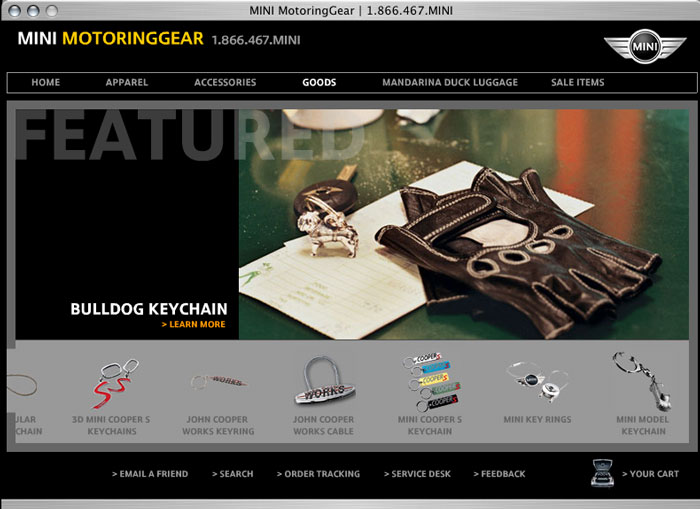Open the shopping cart car icon
Image resolution: width=700 pixels, height=509 pixels.
602,473
